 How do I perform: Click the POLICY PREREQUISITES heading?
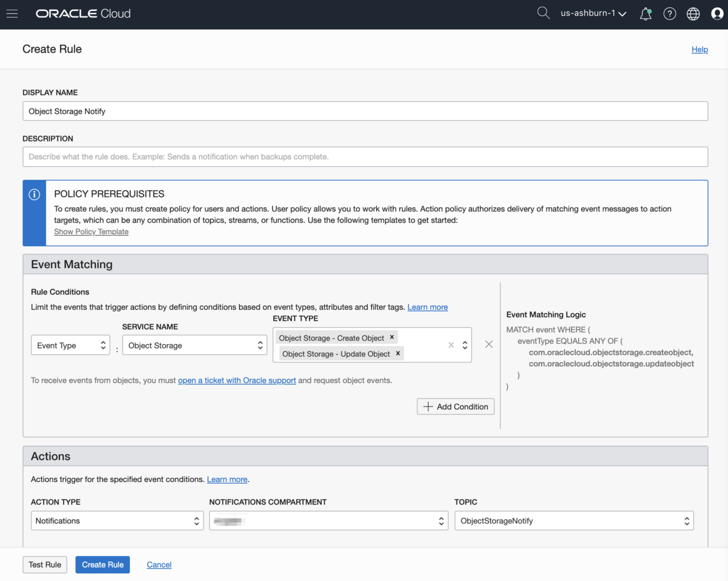(109, 194)
